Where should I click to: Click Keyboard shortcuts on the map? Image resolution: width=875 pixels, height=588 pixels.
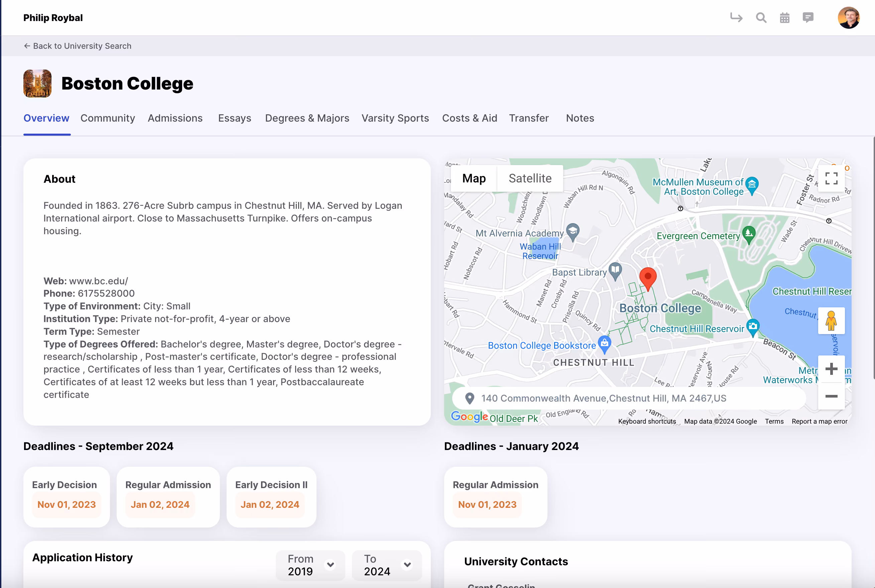647,422
